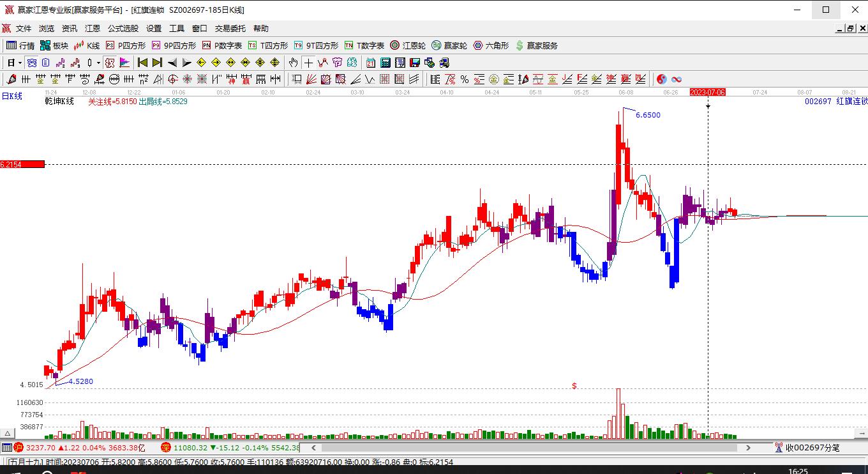The width and height of the screenshot is (868, 474).
Task: Click the 收002697分笔 status item
Action: pos(807,448)
